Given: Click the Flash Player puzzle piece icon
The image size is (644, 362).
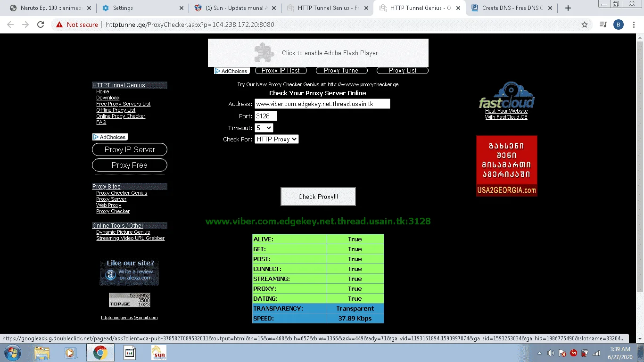Looking at the screenshot, I should (x=264, y=53).
